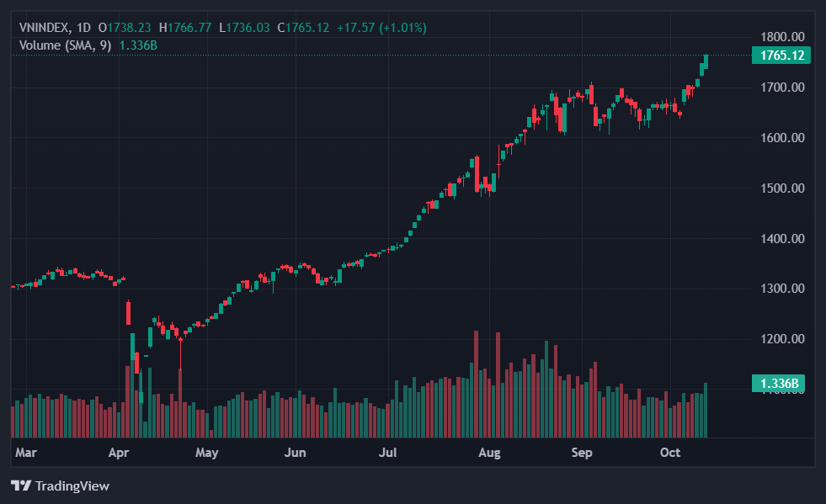The height and width of the screenshot is (504, 826).
Task: Select the Aug label on time axis
Action: [489, 454]
